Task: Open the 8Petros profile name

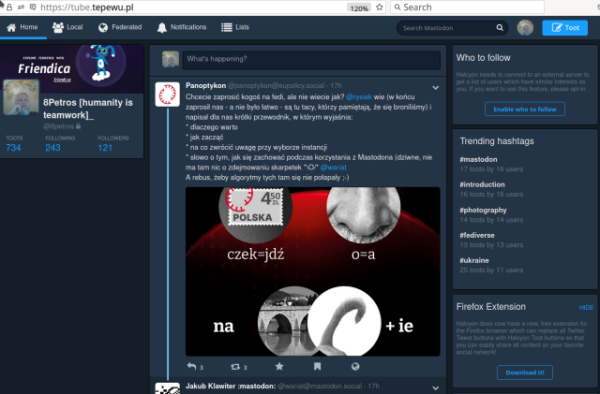Action: 88,109
